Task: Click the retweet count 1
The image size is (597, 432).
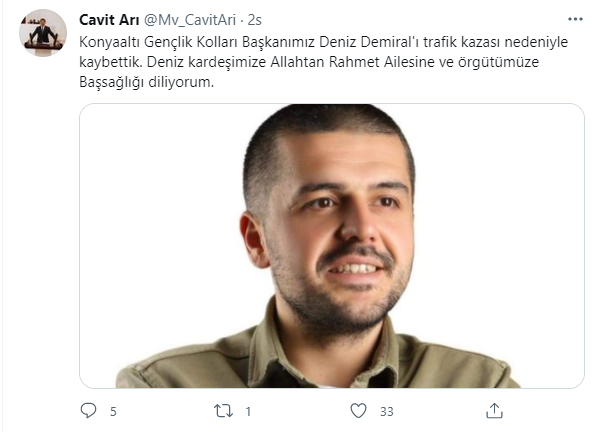Action: [248, 411]
